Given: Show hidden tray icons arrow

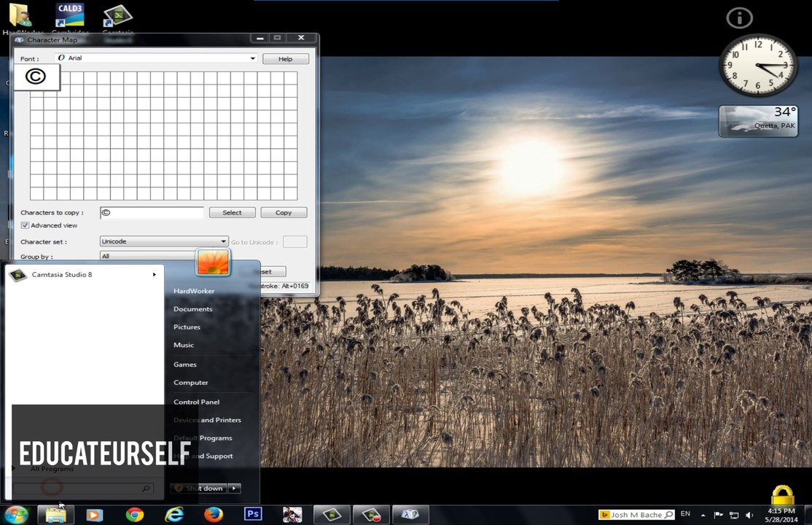Looking at the screenshot, I should [703, 515].
